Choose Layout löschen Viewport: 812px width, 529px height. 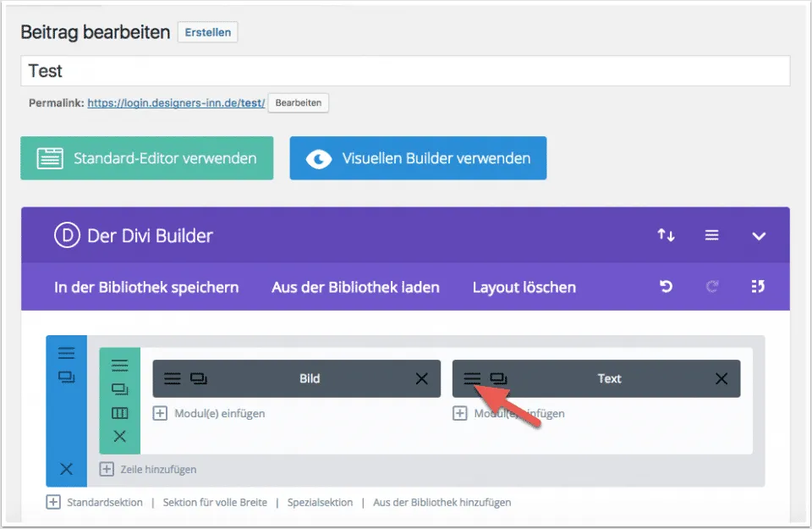pyautogui.click(x=524, y=287)
